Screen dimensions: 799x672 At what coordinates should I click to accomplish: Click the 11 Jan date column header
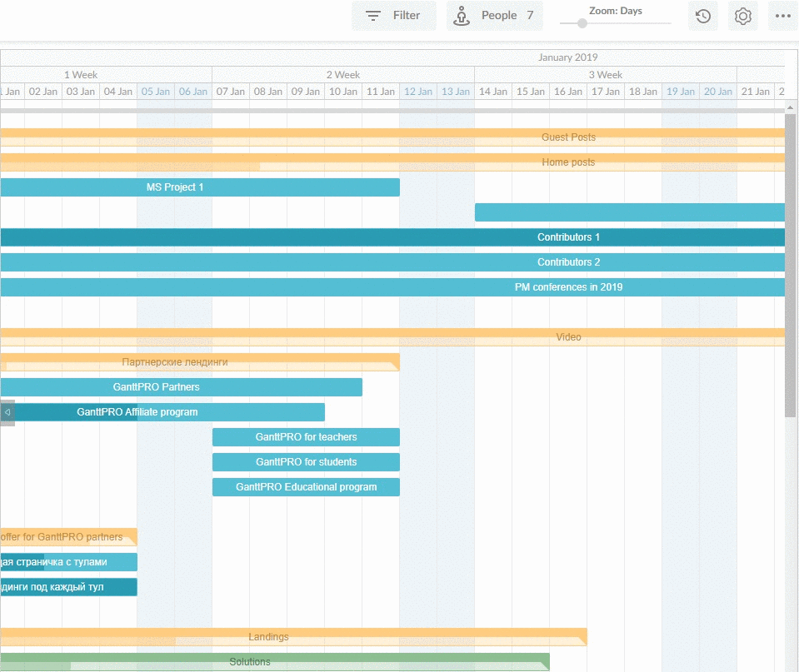pyautogui.click(x=381, y=92)
